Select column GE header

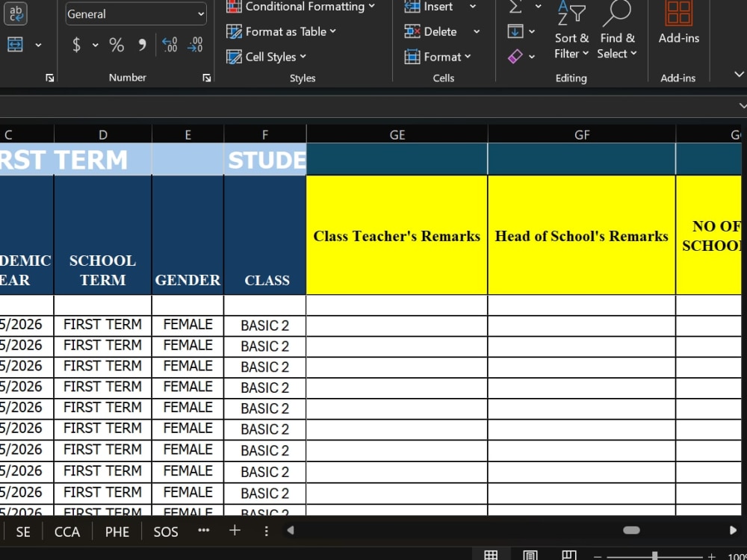[x=397, y=134]
